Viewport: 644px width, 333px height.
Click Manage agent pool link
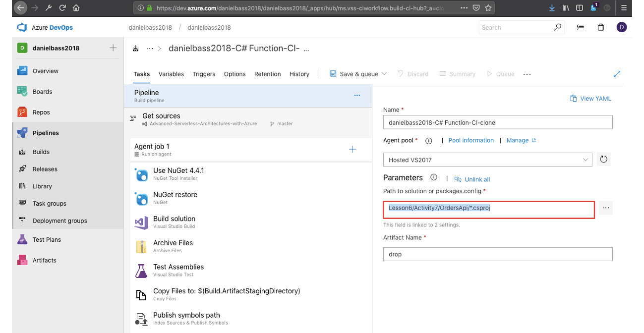[x=521, y=140]
